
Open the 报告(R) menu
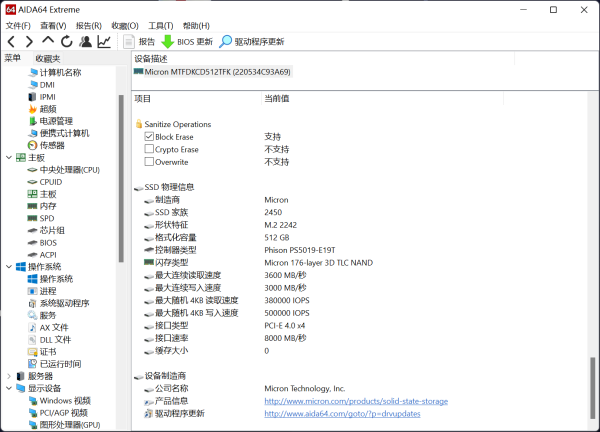[x=88, y=26]
